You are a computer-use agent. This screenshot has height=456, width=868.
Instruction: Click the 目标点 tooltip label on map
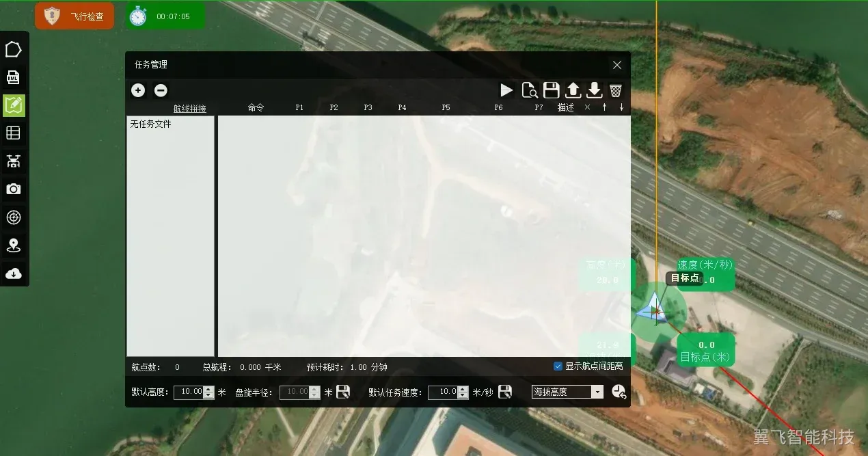coord(685,278)
